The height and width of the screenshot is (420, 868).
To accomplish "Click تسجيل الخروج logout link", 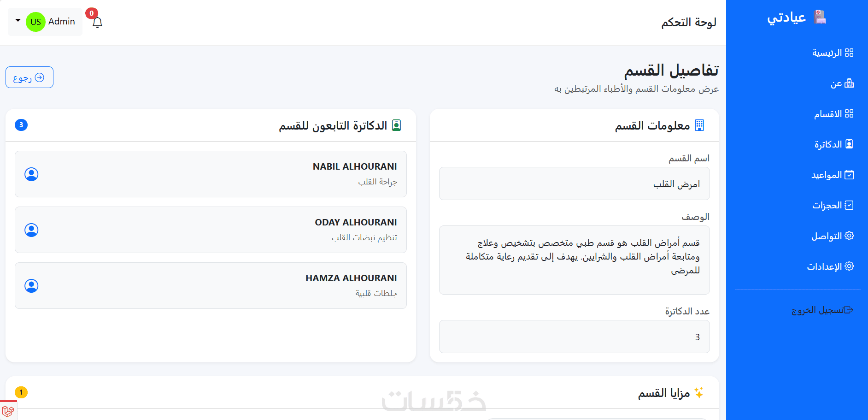I will tap(822, 310).
